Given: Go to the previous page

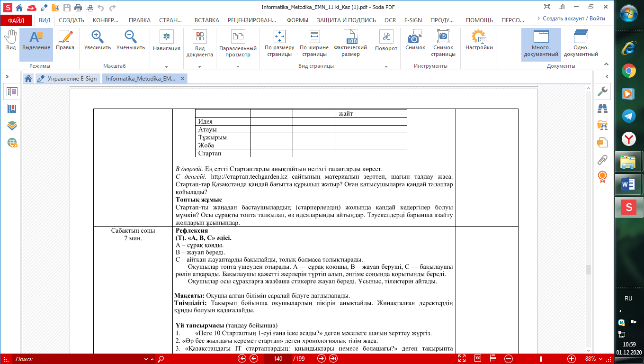Looking at the screenshot, I should (254, 359).
